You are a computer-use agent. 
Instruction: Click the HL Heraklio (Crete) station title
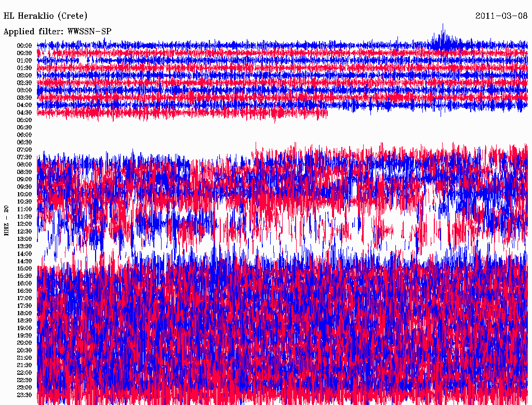(46, 16)
